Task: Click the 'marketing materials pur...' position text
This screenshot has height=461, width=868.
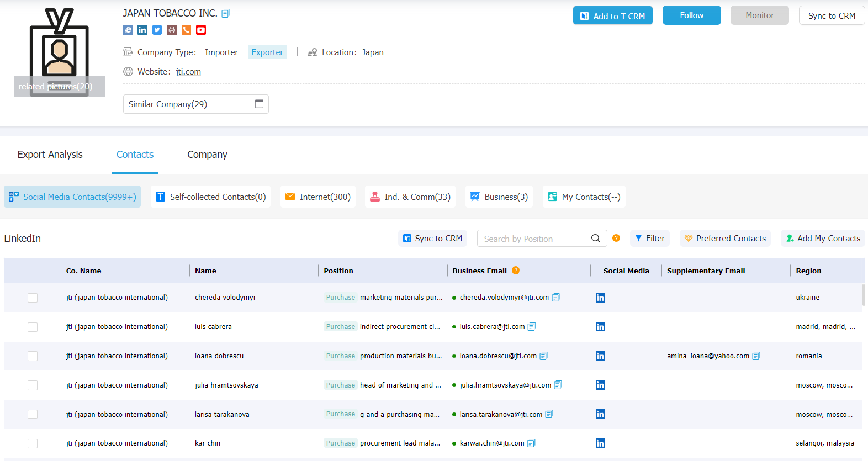Action: [x=401, y=297]
